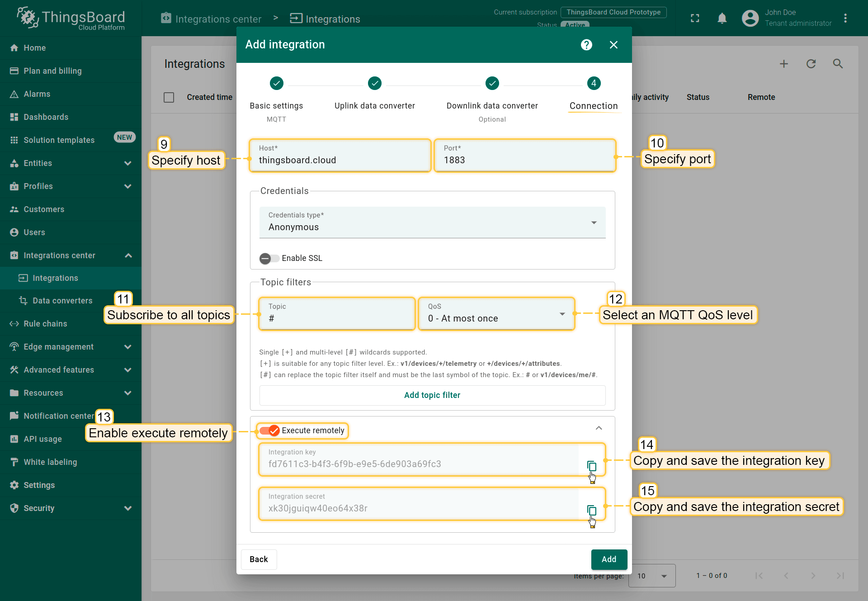The image size is (868, 601).
Task: Click the Host input field
Action: 340,160
